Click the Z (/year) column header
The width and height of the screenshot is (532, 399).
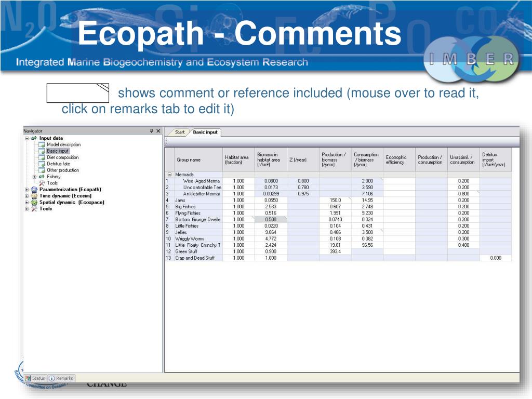pos(303,159)
